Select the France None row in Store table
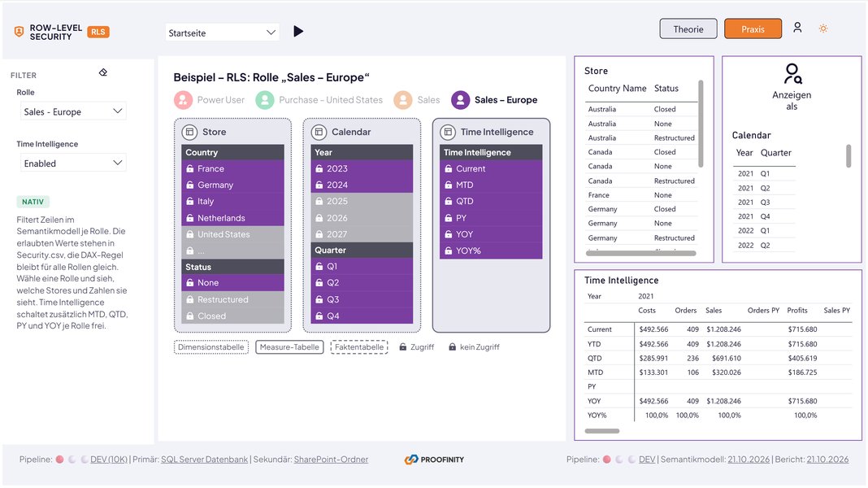868x488 pixels. 641,195
